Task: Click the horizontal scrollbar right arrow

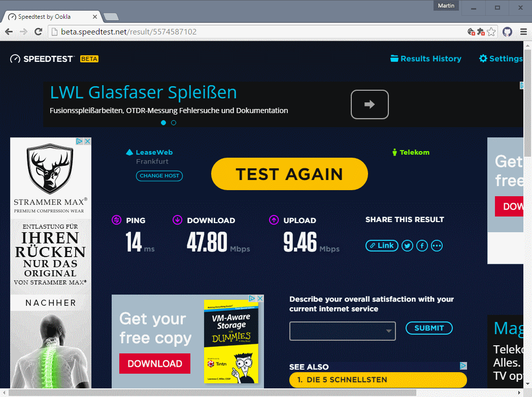Action: click(519, 393)
